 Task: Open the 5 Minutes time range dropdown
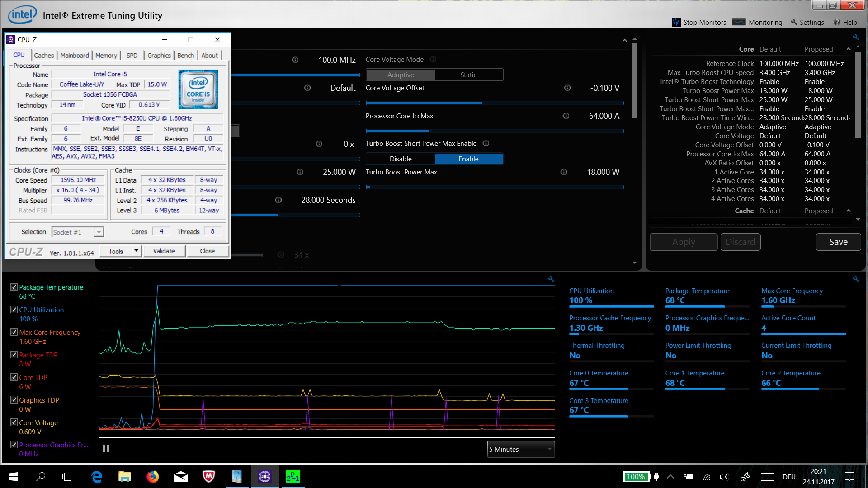click(x=521, y=449)
